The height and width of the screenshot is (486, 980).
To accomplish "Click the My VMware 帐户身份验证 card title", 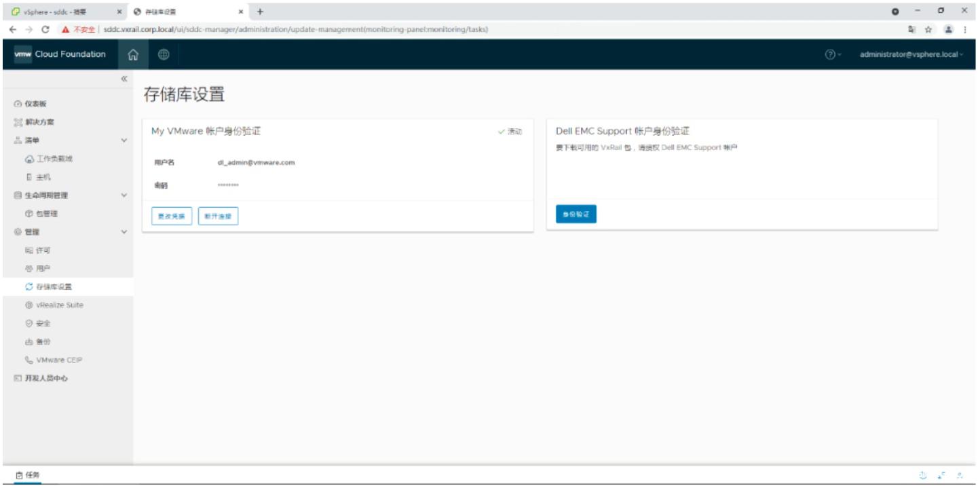I will [206, 132].
